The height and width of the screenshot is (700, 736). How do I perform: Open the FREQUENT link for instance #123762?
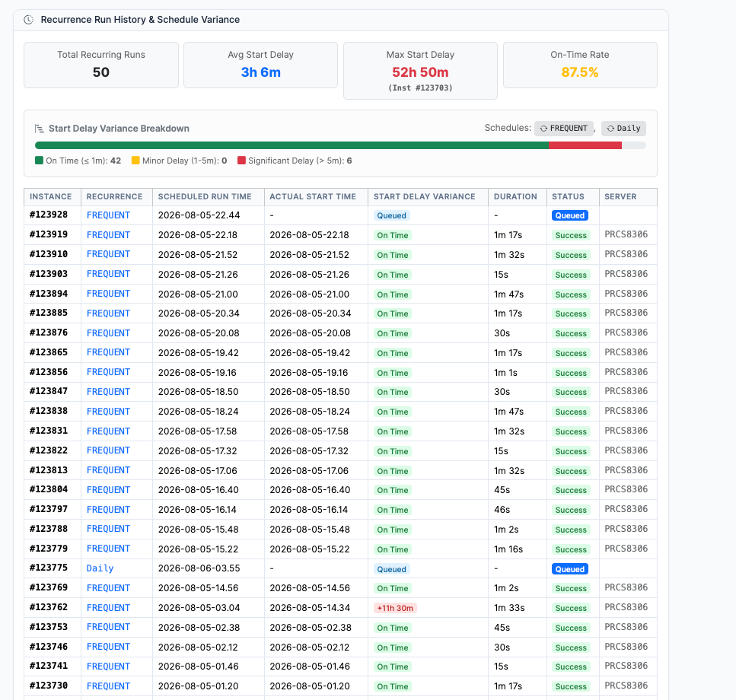[108, 608]
